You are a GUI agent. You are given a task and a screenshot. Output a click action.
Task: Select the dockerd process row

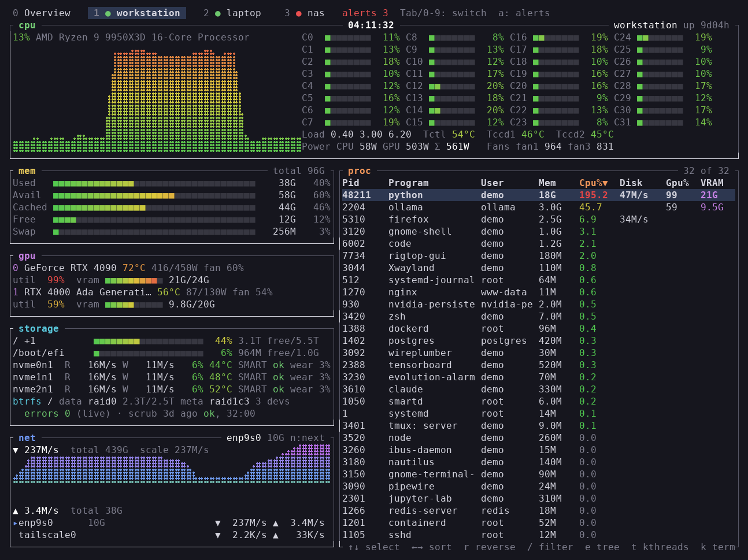pyautogui.click(x=538, y=328)
